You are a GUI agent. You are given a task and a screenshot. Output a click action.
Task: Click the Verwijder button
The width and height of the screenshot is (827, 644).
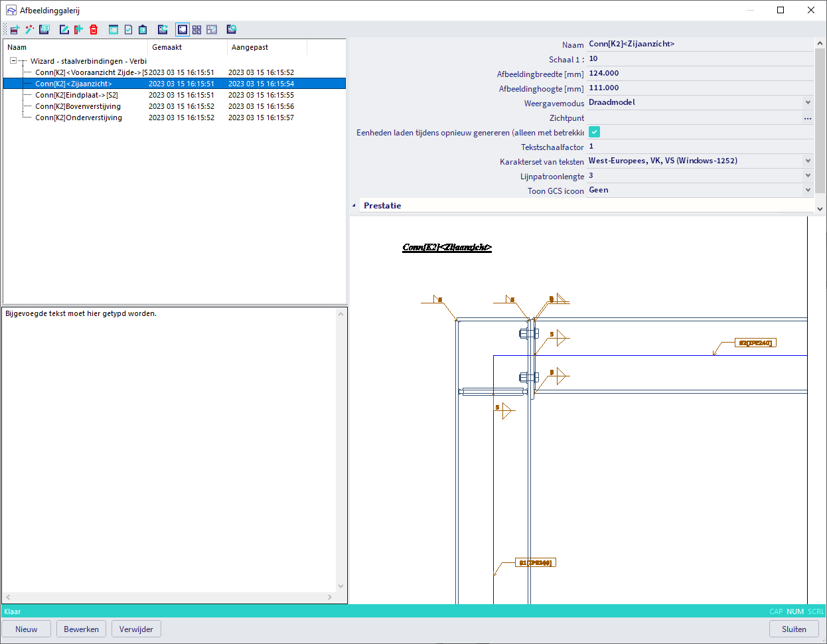(136, 629)
